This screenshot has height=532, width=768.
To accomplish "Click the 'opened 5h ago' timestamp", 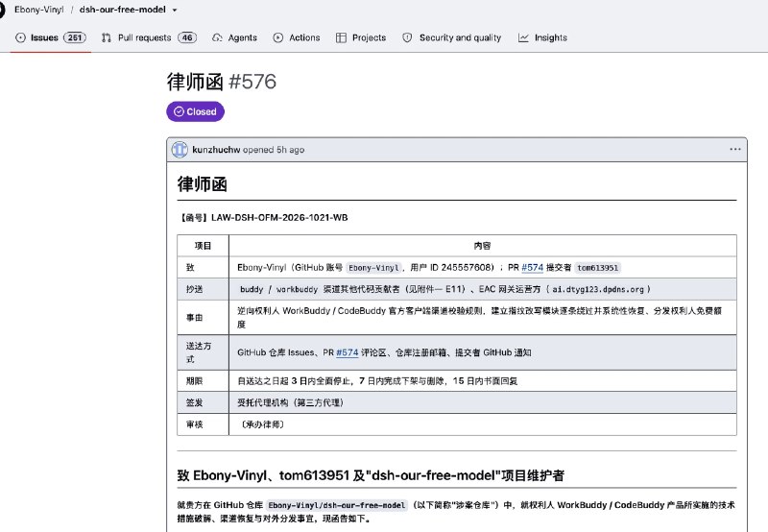I will (x=274, y=150).
